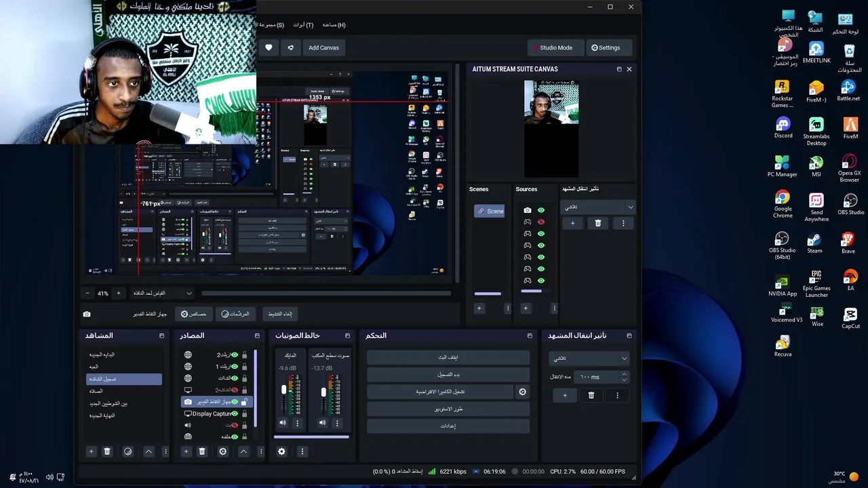This screenshot has width=868, height=488.
Task: Show hidden الشاشه2 source via eye icon
Action: coord(235,390)
